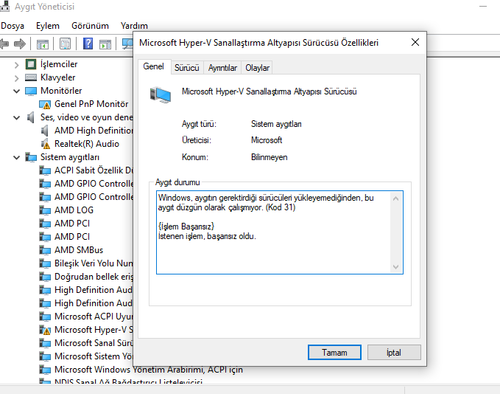Select Microsoft Hyper-V entry in the tree
The width and height of the screenshot is (500, 394).
point(94,330)
